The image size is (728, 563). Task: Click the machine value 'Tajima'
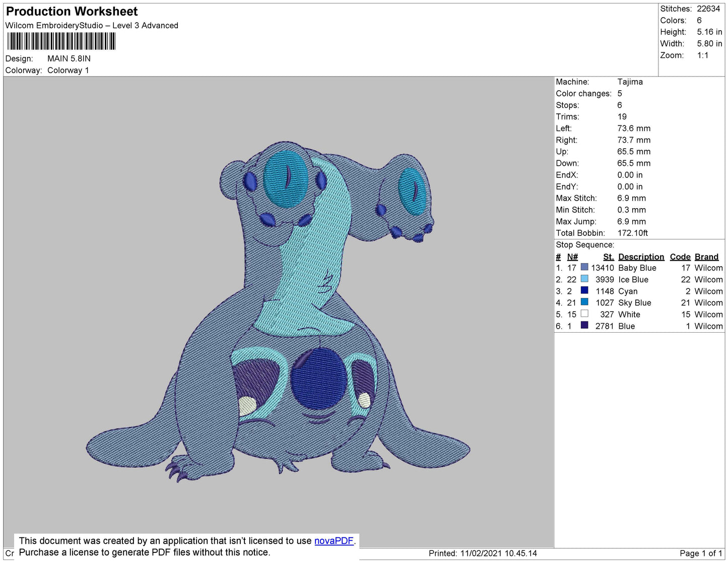(630, 82)
